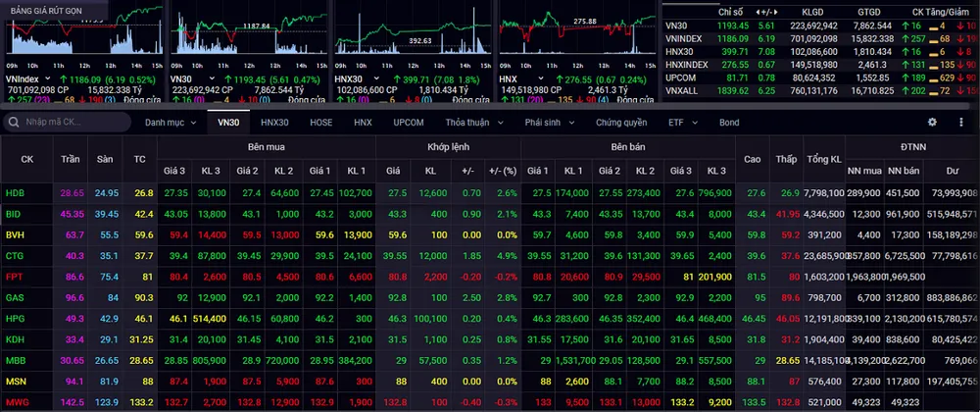Select the MWG ticker in table
Viewport: 980px width, 412px height.
point(16,402)
